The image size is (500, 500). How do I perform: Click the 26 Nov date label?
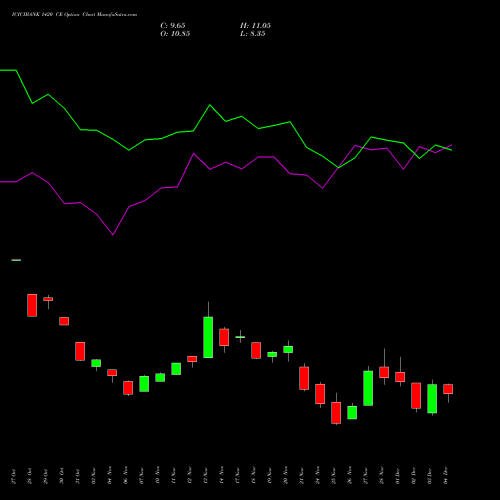pos(350,476)
